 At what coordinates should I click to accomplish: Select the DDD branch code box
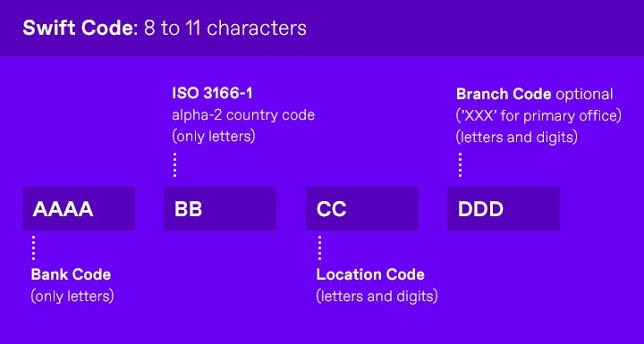click(x=503, y=208)
